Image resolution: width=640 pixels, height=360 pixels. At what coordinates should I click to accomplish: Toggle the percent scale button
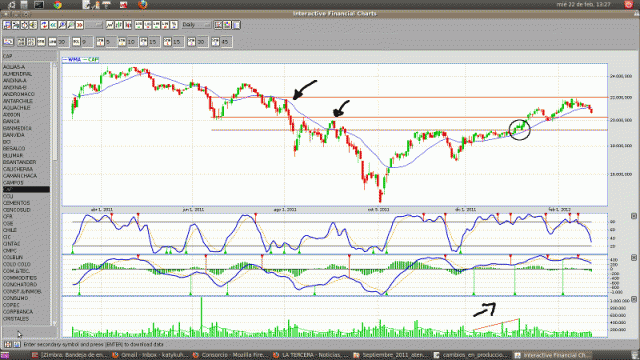coord(174,25)
